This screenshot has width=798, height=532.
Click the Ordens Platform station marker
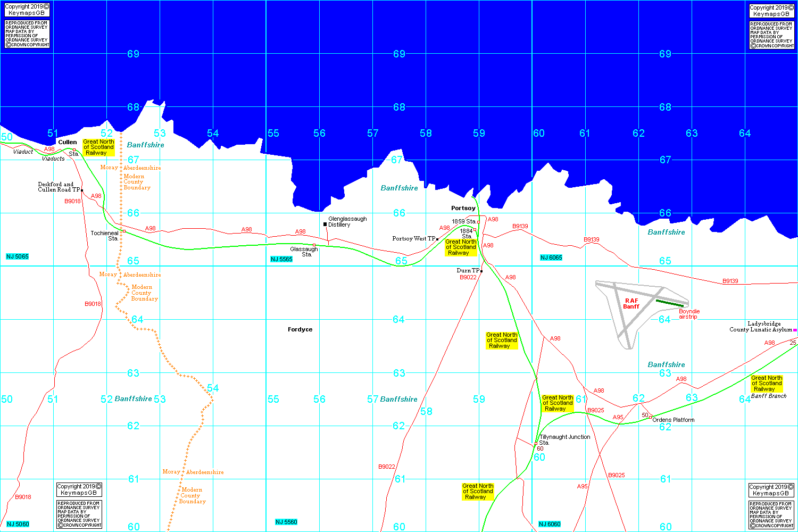point(650,417)
